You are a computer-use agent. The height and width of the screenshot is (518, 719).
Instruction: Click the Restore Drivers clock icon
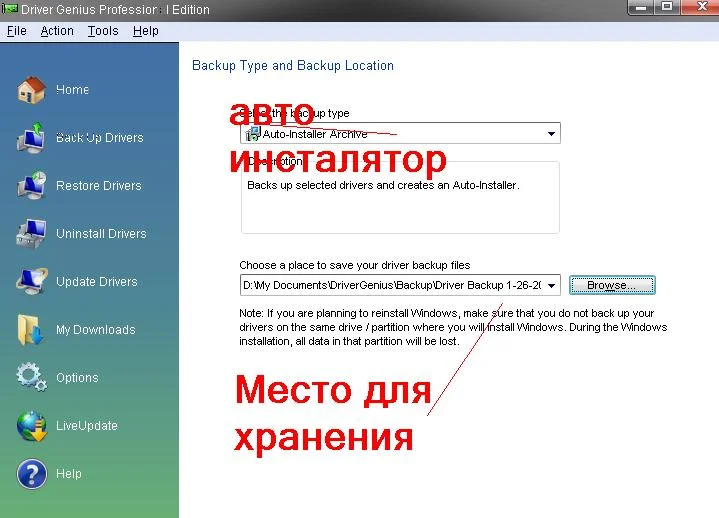[31, 185]
